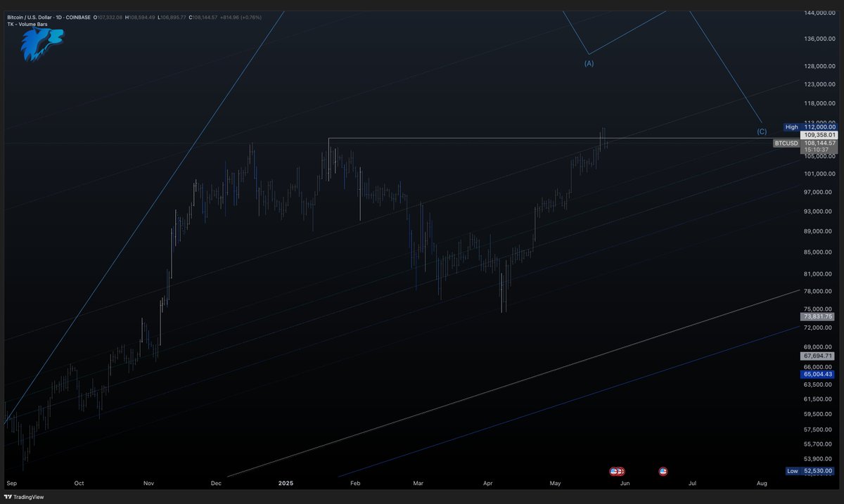Click the 73,831.75 price label
844x504 pixels.
[x=819, y=317]
